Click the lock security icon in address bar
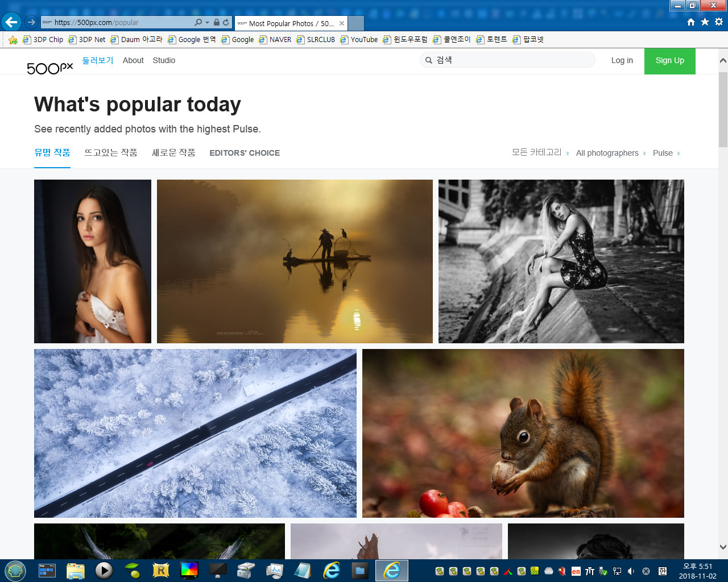 click(217, 22)
